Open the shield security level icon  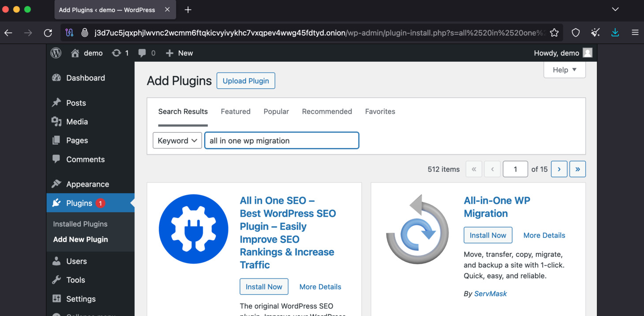coord(576,33)
